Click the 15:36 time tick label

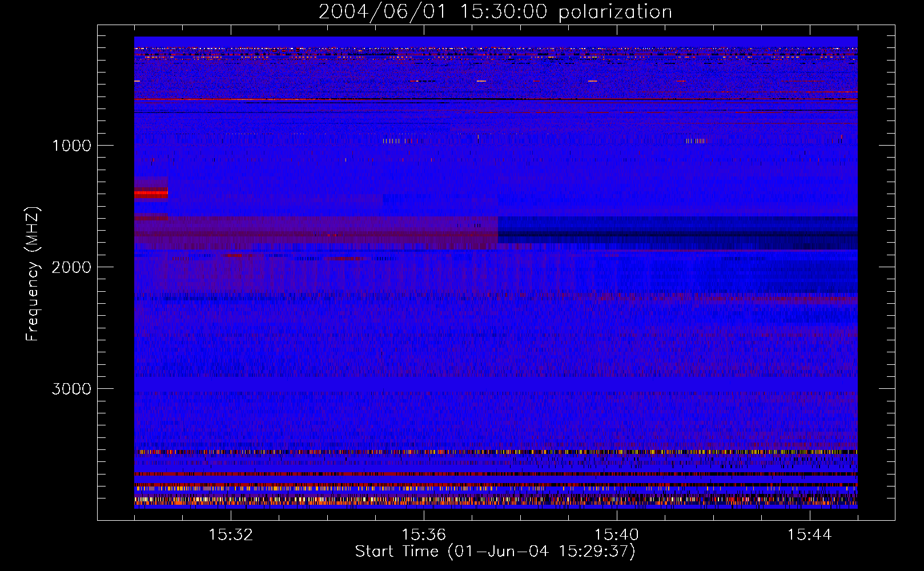[424, 535]
